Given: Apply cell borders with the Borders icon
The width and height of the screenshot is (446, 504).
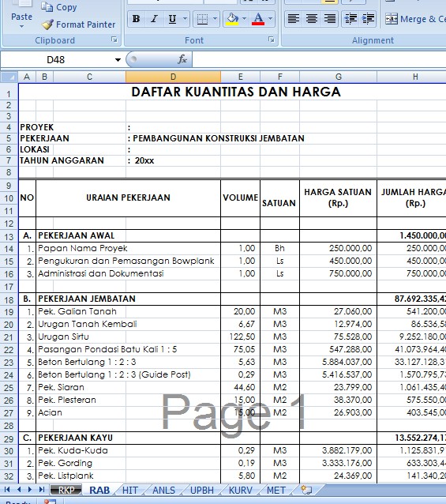Looking at the screenshot, I should click(x=202, y=19).
